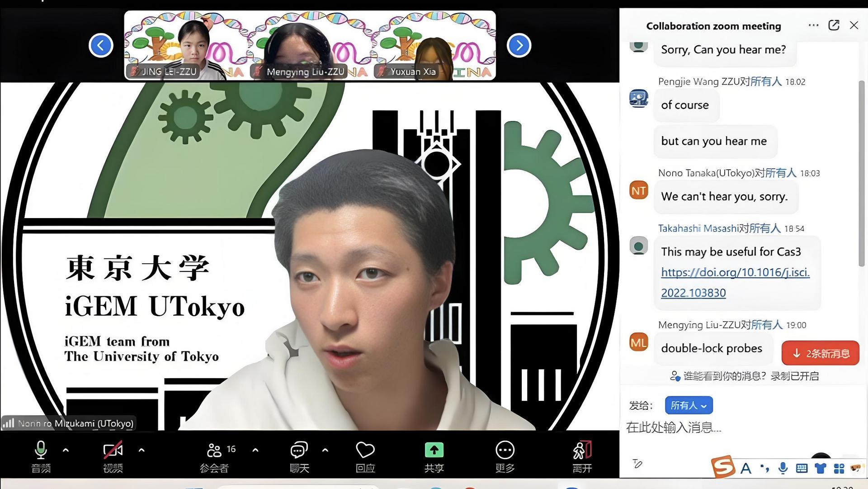Expand video settings caret arrow
Viewport: 868px width, 489px height.
(142, 450)
